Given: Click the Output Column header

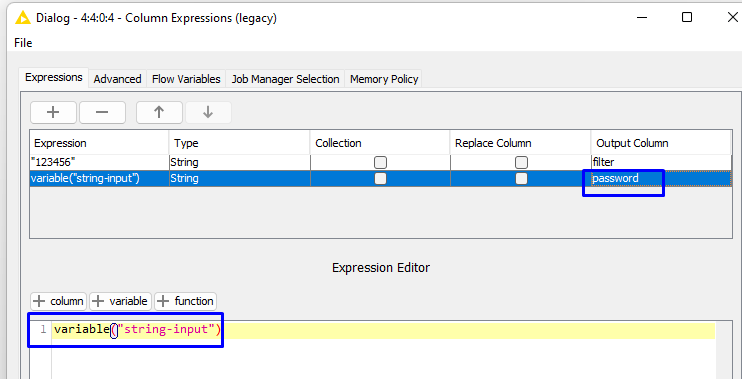Looking at the screenshot, I should tap(661, 143).
